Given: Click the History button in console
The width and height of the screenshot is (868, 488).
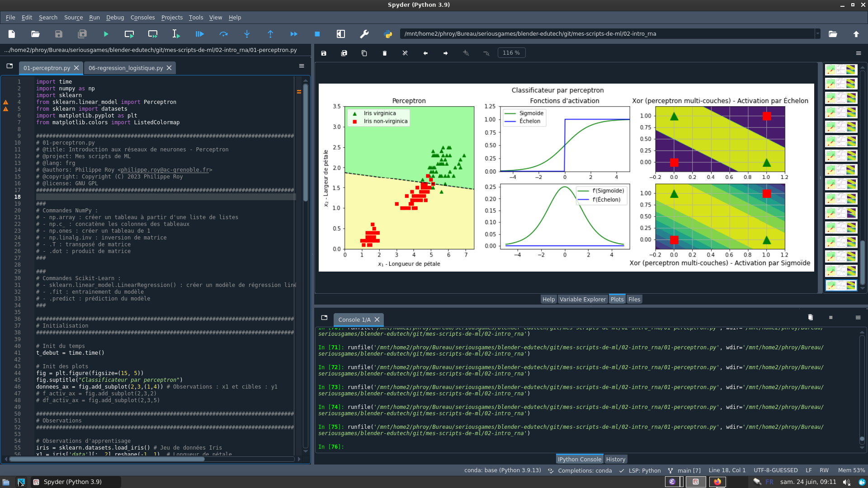Looking at the screenshot, I should click(x=615, y=458).
